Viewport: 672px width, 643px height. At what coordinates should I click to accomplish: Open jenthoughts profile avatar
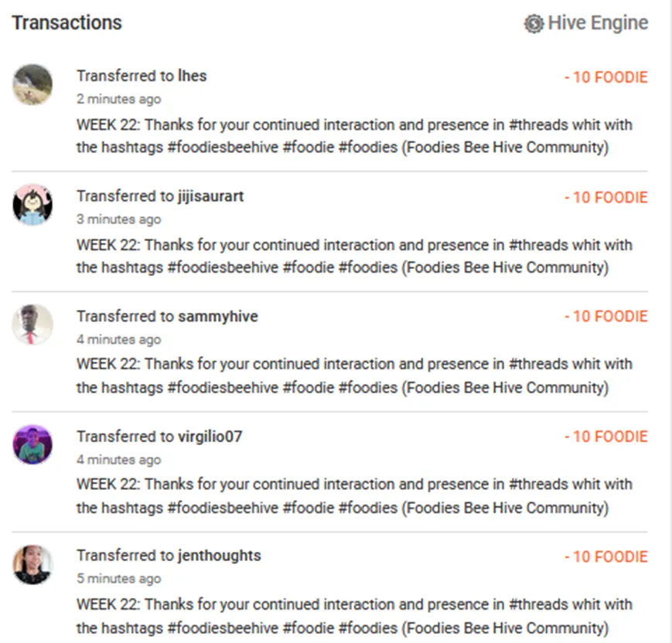click(32, 564)
